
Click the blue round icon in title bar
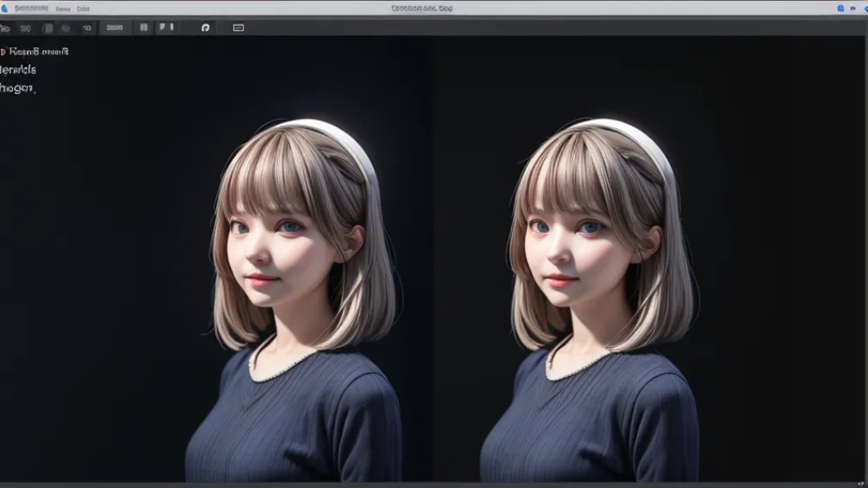point(840,9)
